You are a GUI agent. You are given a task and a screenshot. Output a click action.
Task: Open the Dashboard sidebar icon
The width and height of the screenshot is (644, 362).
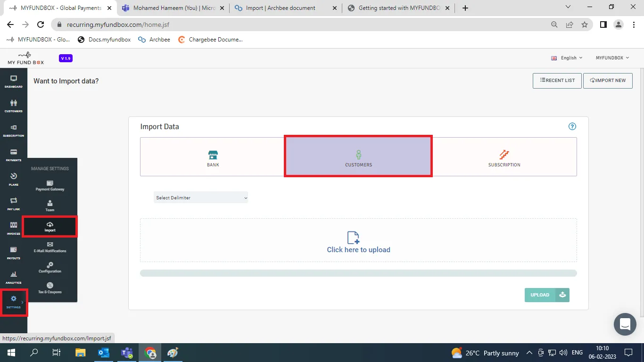pyautogui.click(x=14, y=82)
